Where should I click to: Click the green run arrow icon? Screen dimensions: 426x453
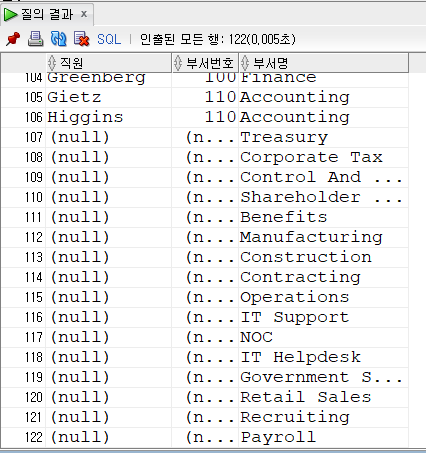point(10,14)
